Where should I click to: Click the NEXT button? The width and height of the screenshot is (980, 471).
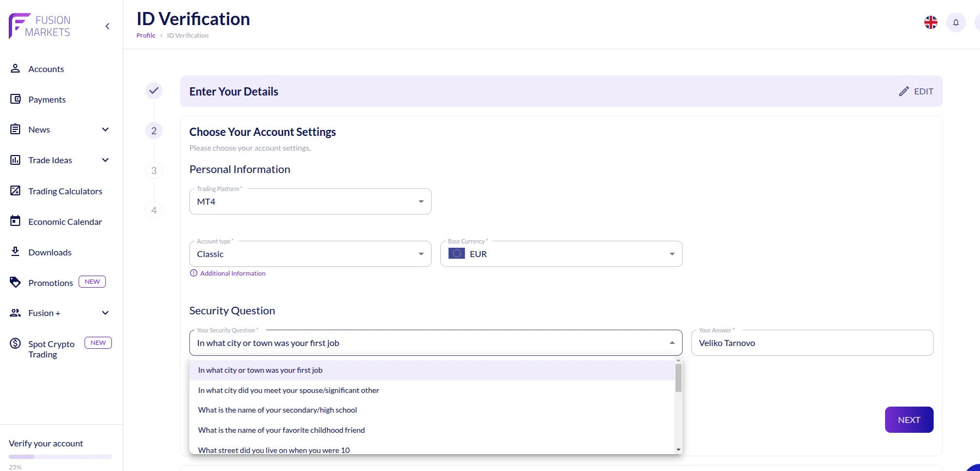[909, 420]
